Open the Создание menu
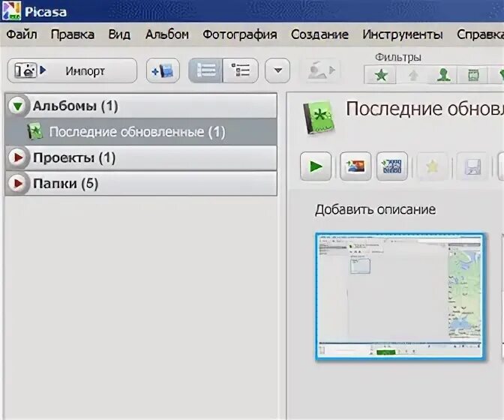 (319, 34)
